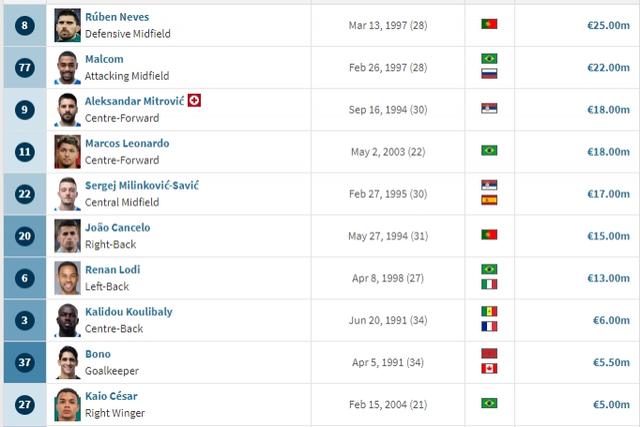
Task: Click shirt number 77 badge
Action: [x=25, y=67]
